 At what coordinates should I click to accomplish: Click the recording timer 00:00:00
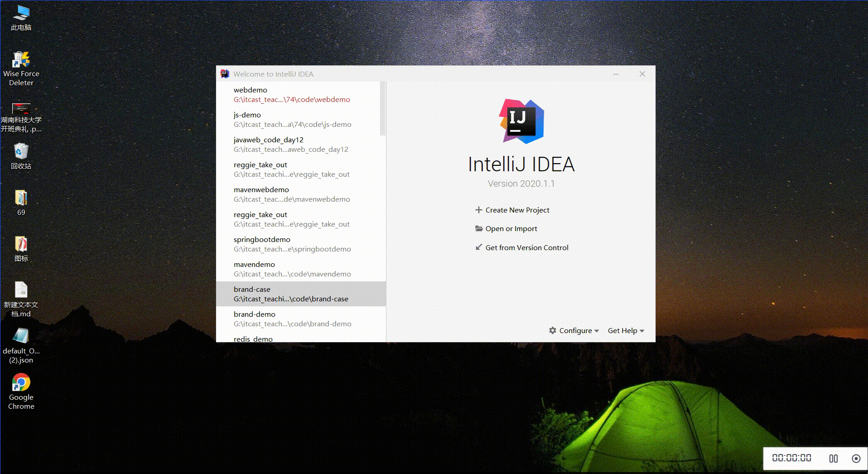(791, 458)
